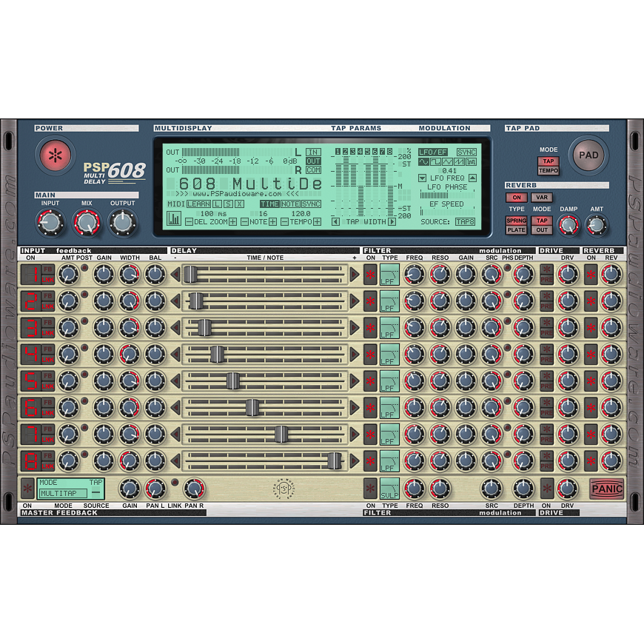The height and width of the screenshot is (644, 644).
Task: Click the tap 1 delay time slider handle
Action: tap(190, 275)
